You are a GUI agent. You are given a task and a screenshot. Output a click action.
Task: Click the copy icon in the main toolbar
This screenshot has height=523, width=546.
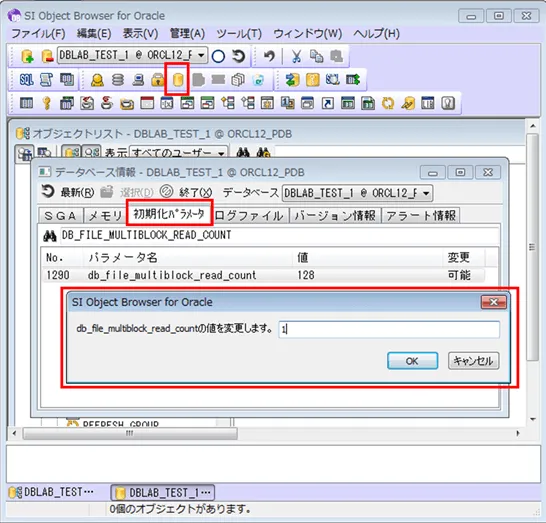point(316,56)
